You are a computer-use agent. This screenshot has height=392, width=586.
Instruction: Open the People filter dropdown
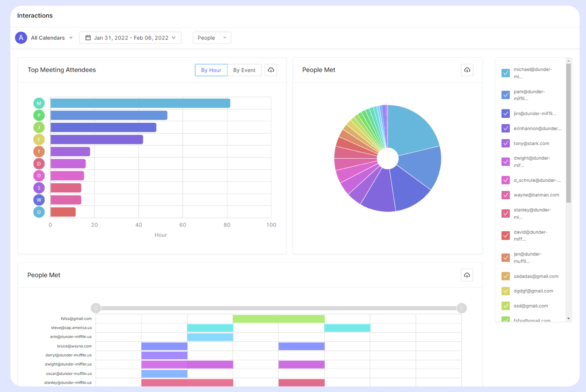point(212,38)
